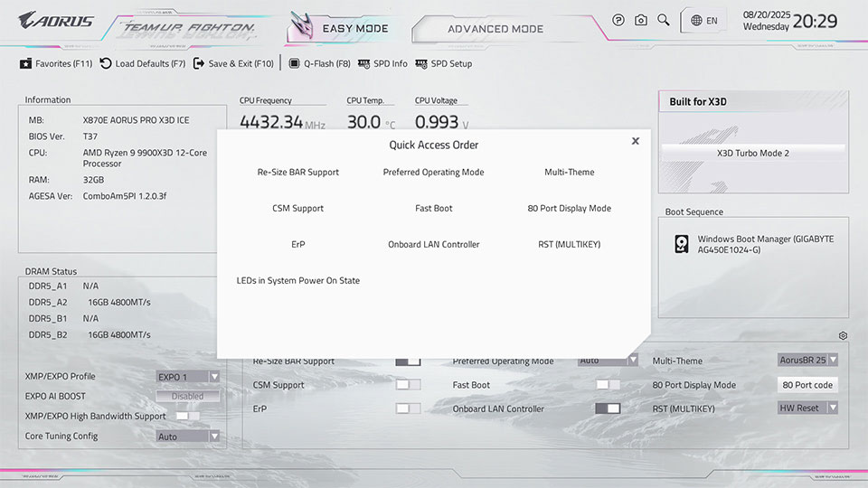Click the Q-Flash chip icon
The image size is (868, 488).
(294, 63)
